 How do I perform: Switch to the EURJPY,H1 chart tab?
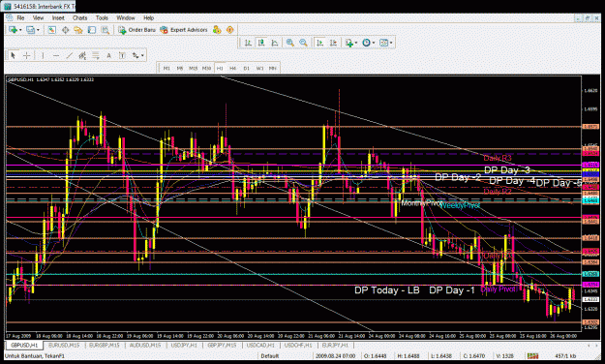click(335, 345)
